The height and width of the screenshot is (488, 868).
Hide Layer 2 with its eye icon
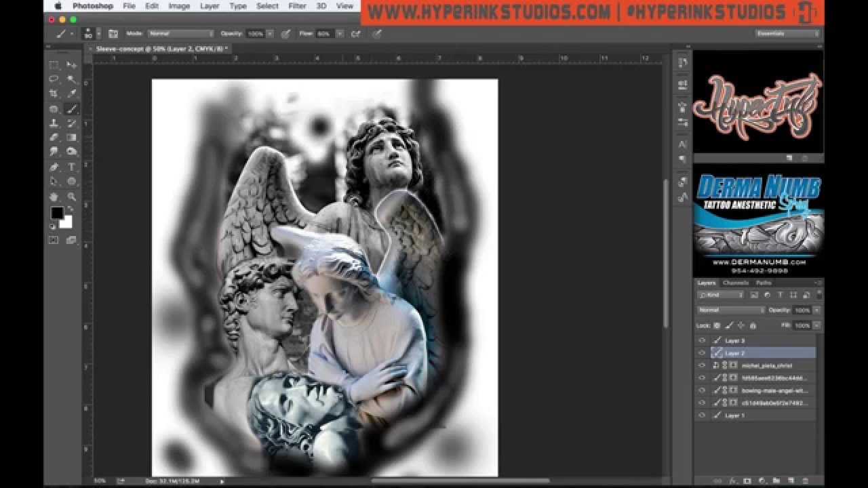[702, 353]
